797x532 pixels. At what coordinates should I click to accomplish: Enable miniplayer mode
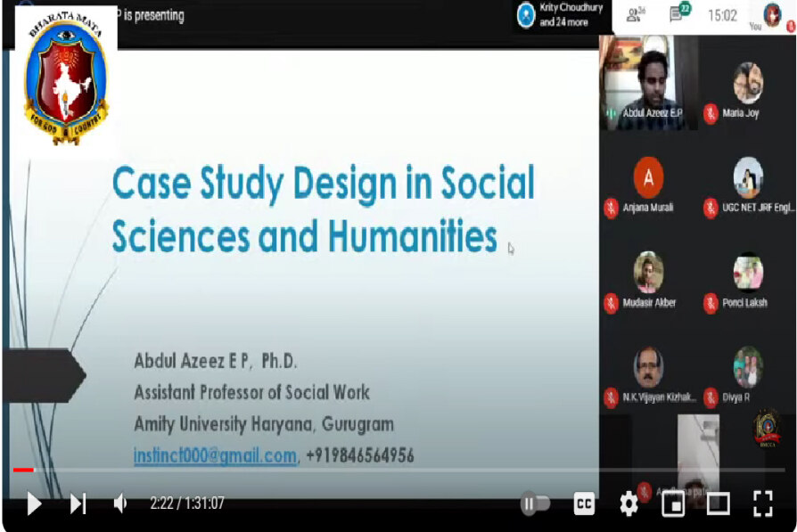pyautogui.click(x=673, y=504)
